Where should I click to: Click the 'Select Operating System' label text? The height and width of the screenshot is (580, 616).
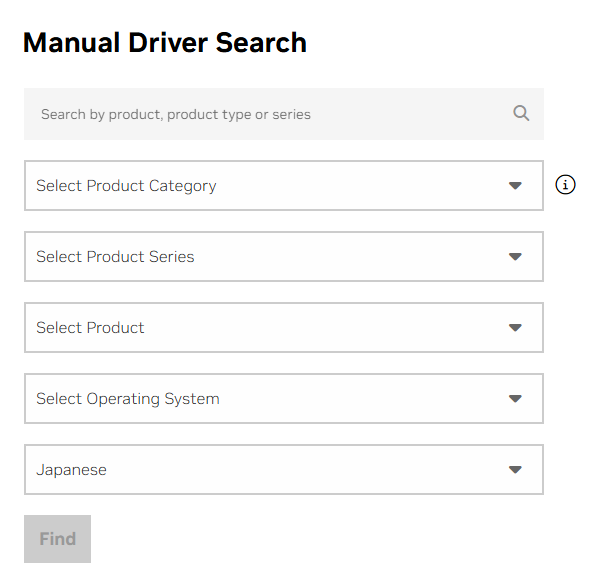[x=127, y=399]
